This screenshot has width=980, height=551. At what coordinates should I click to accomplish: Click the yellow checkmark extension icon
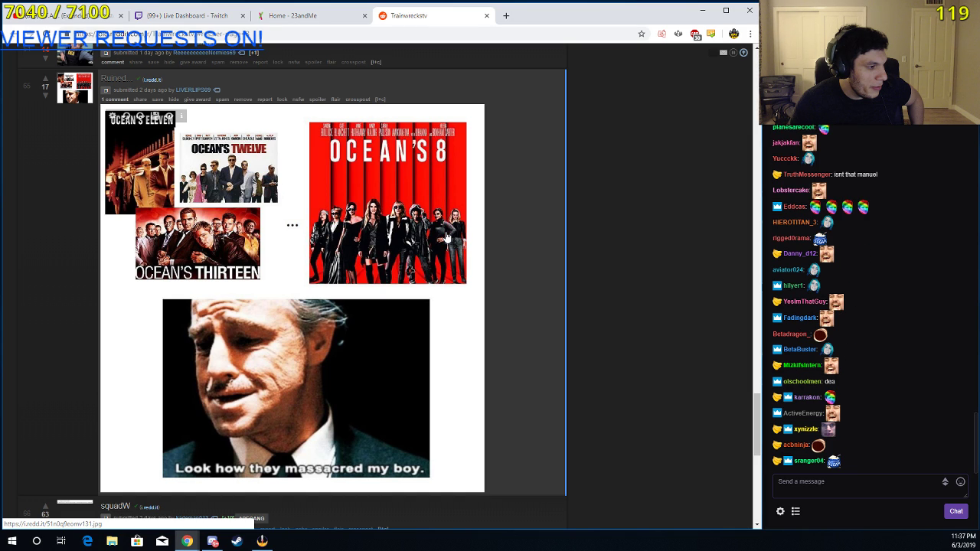(x=711, y=34)
